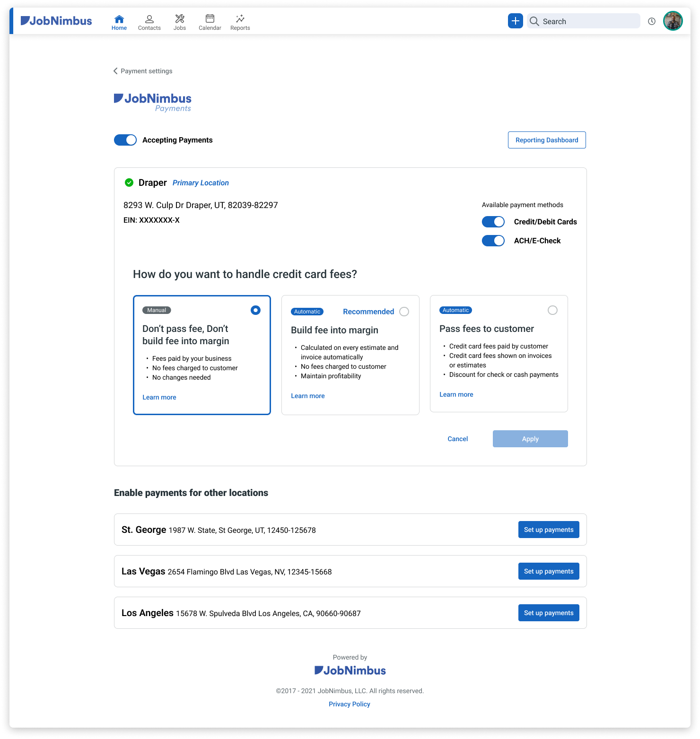Click Learn more under Don't pass fee
The height and width of the screenshot is (739, 700).
pos(159,397)
